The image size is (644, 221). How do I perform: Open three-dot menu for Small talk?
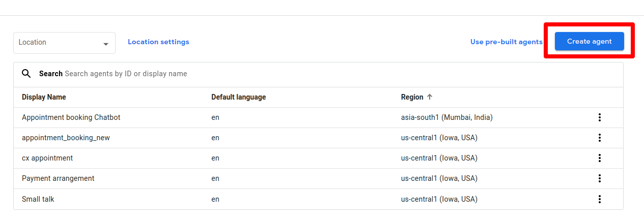pos(600,199)
